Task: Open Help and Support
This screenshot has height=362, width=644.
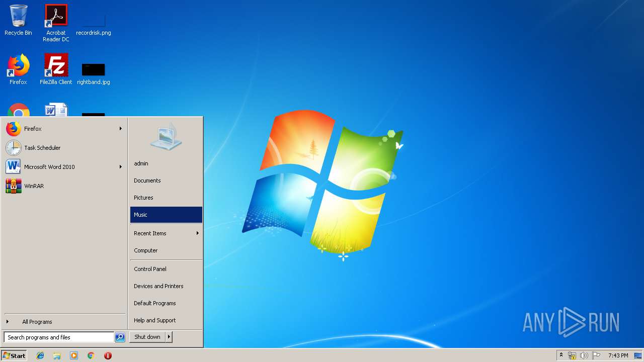Action: (166, 320)
